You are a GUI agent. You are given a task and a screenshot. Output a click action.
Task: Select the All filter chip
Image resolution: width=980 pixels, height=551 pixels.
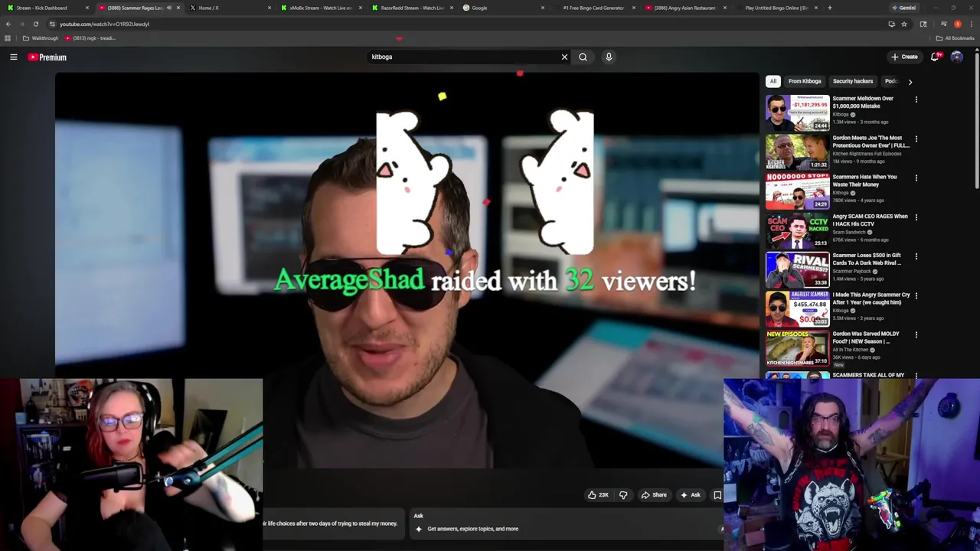773,81
